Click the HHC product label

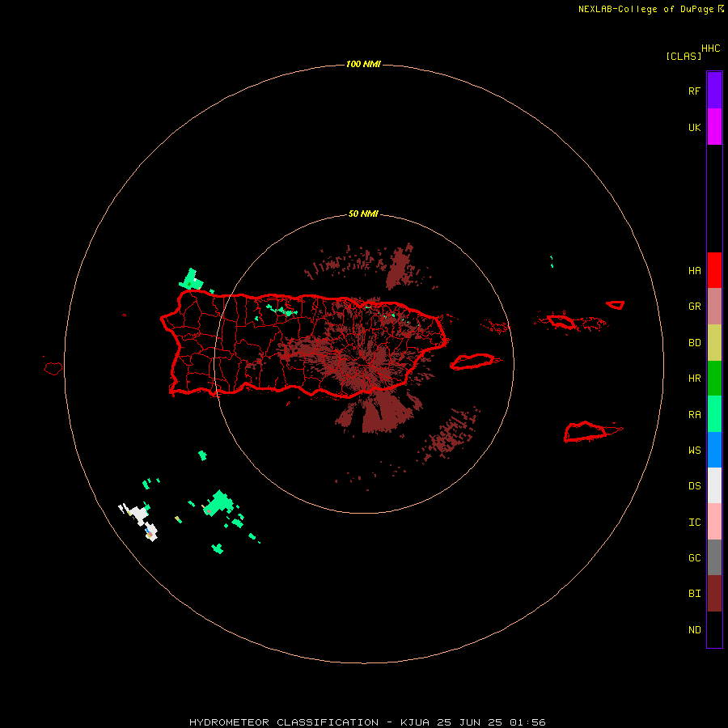[x=711, y=49]
